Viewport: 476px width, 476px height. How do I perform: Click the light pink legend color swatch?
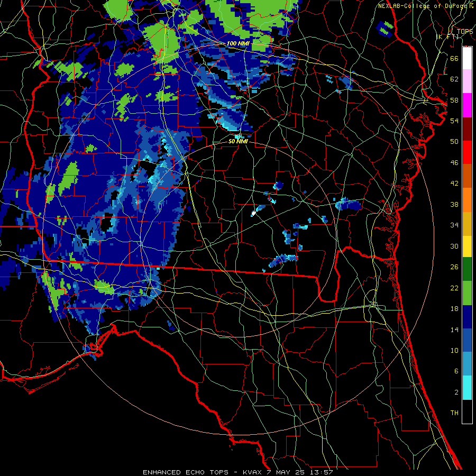point(467,81)
